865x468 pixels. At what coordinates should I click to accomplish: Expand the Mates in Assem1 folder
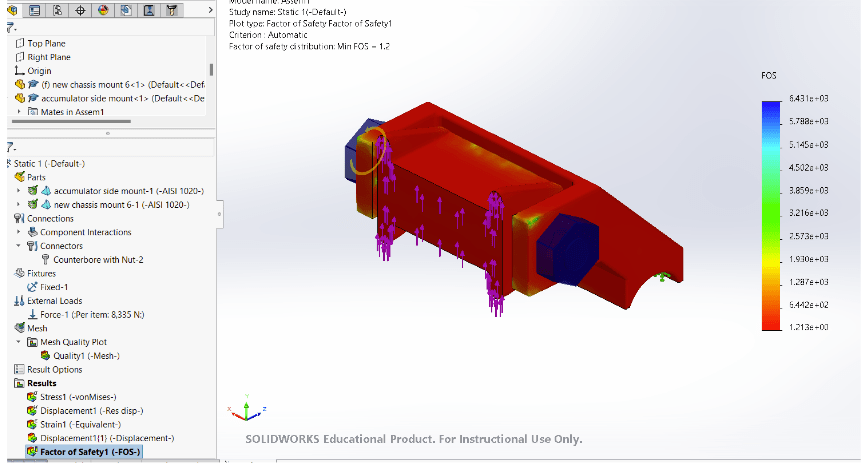(19, 112)
